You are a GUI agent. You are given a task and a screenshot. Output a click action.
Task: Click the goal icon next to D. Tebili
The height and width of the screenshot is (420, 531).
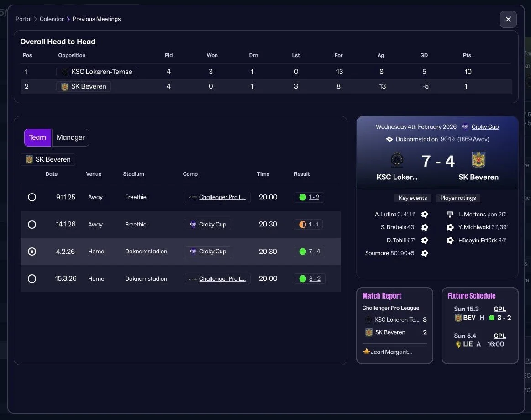point(425,241)
